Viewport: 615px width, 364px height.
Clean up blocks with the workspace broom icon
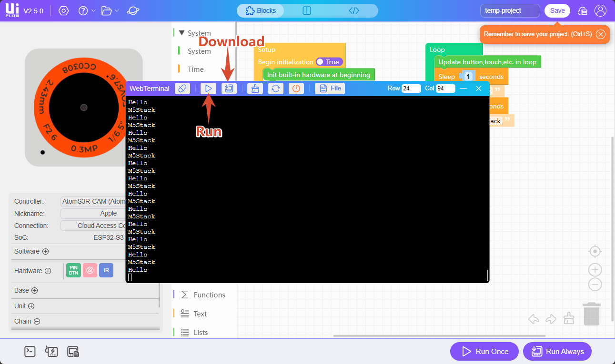(x=568, y=318)
